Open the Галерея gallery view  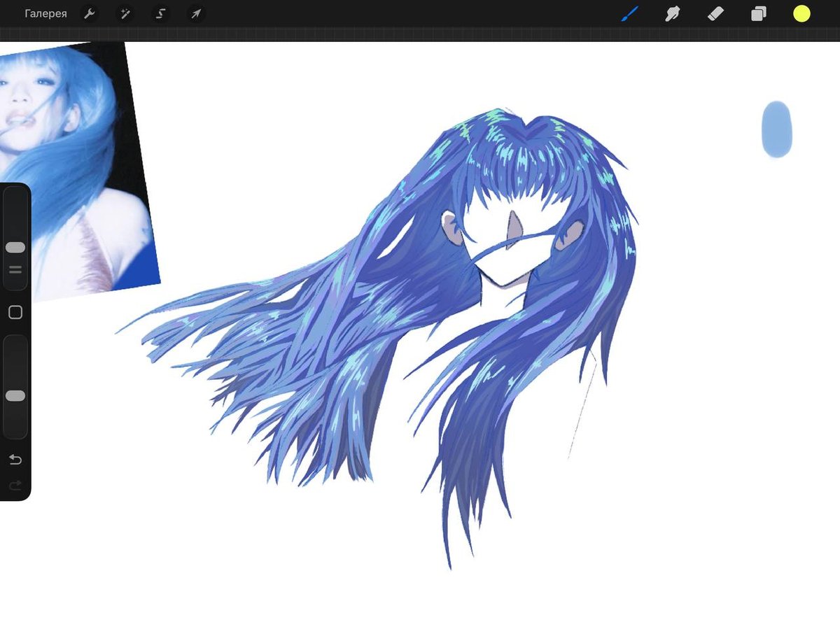click(45, 13)
